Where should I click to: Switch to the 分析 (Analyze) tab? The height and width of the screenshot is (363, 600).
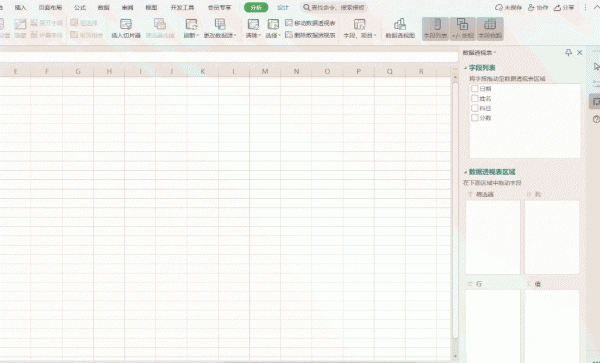point(256,7)
